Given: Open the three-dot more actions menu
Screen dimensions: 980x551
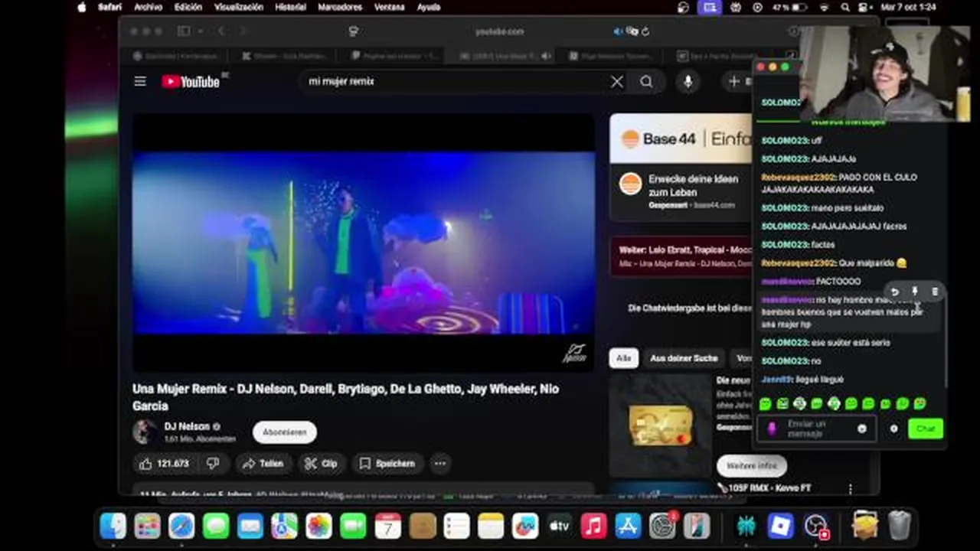Looking at the screenshot, I should coord(440,464).
